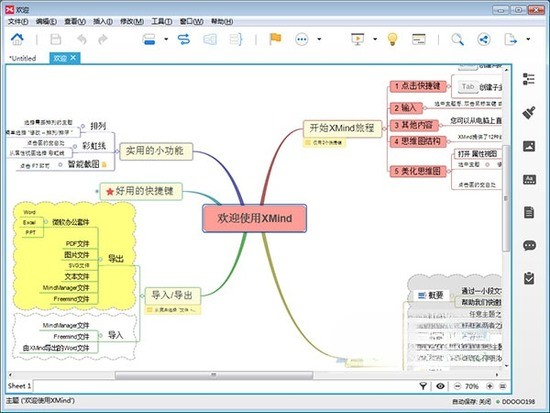This screenshot has height=413, width=550.
Task: Zoom out with the minus button near 70%
Action: pos(457,386)
